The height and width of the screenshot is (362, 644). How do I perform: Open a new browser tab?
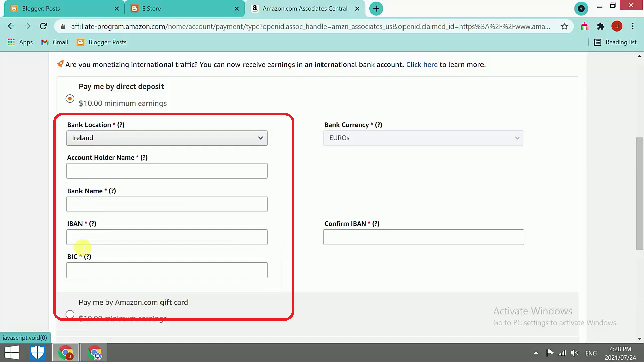click(x=376, y=8)
